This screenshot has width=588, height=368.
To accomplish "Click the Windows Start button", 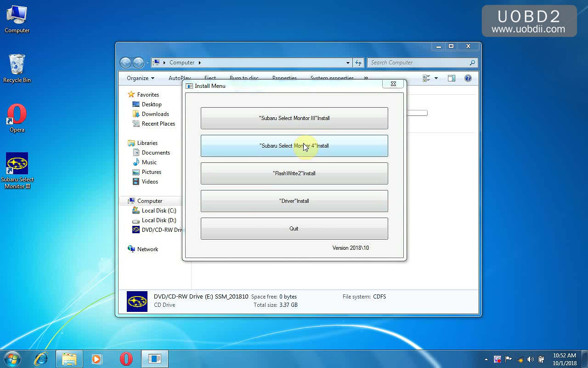I will click(12, 359).
